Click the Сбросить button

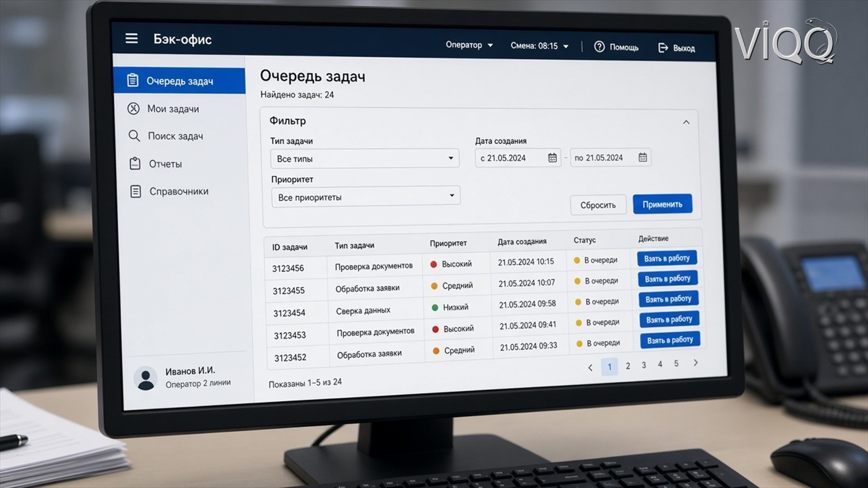[598, 205]
